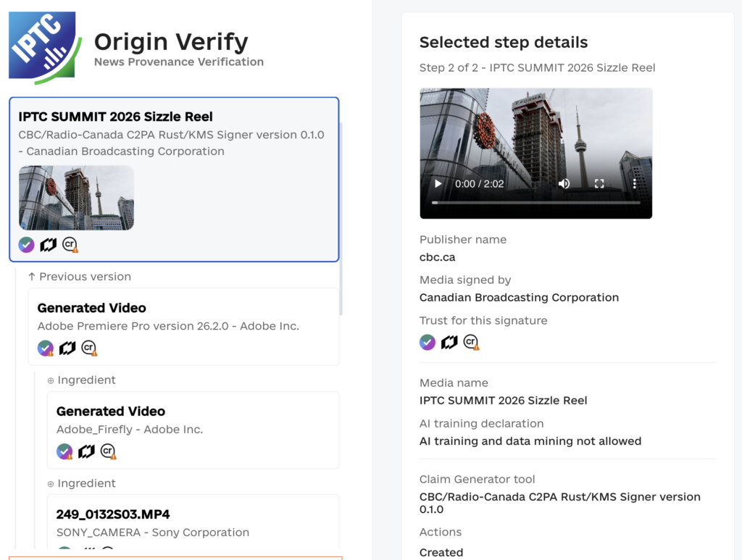Click 'SONY_CAMERA - Sony Corporation' text
This screenshot has width=742, height=560.
152,532
